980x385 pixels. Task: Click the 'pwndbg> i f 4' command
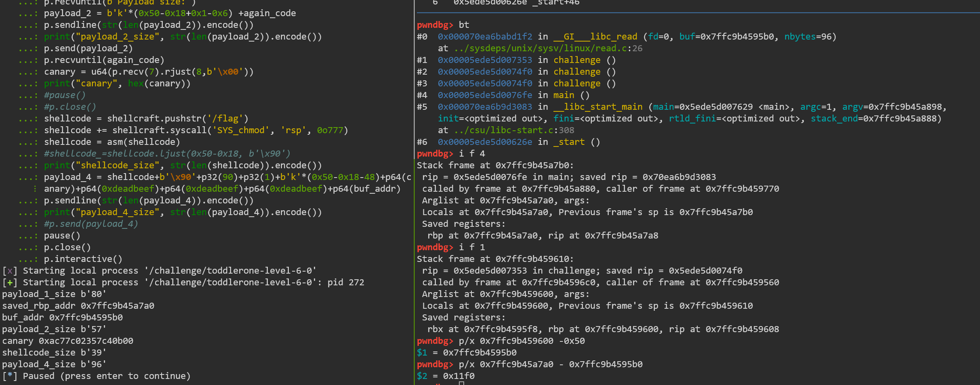[451, 154]
